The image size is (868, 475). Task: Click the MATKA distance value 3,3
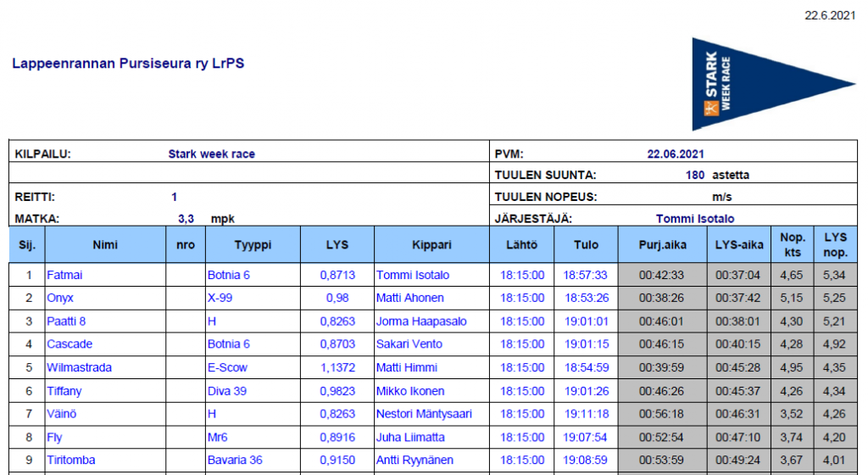(x=186, y=219)
